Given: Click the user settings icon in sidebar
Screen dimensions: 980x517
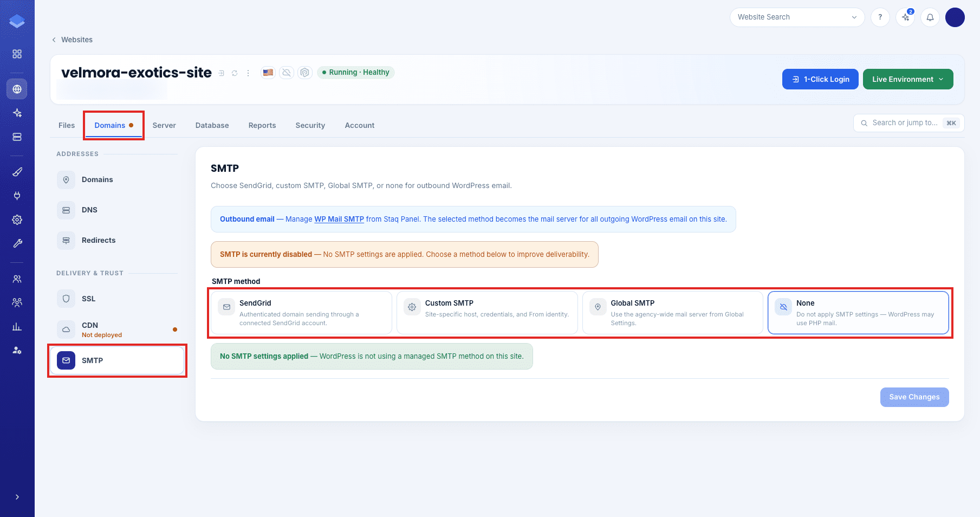Looking at the screenshot, I should tap(17, 350).
